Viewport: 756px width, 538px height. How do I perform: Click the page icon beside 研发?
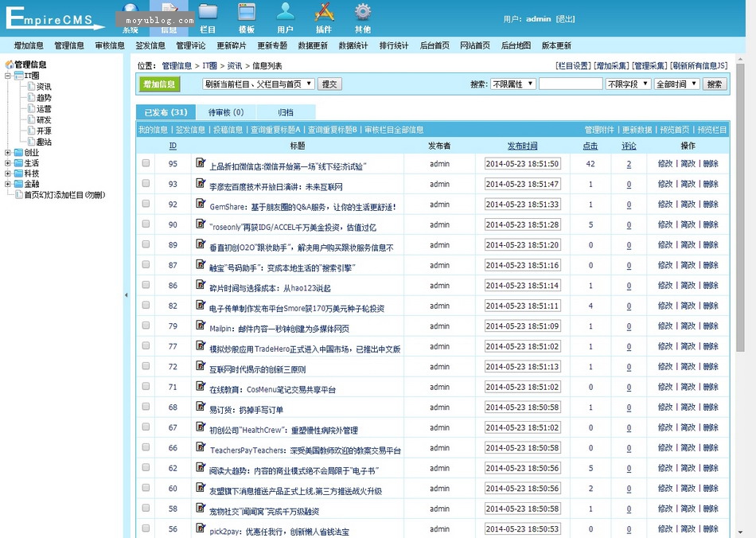tap(31, 119)
